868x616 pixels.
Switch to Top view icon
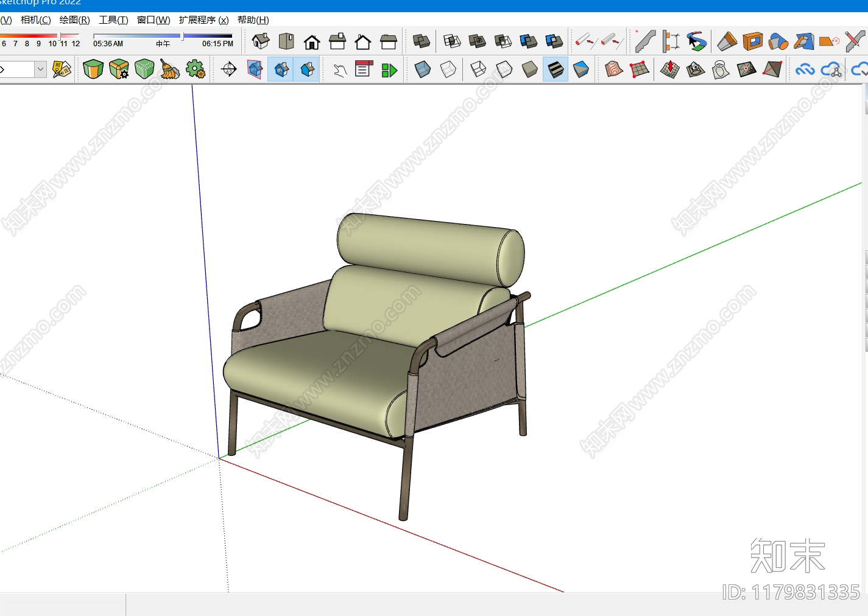(286, 41)
